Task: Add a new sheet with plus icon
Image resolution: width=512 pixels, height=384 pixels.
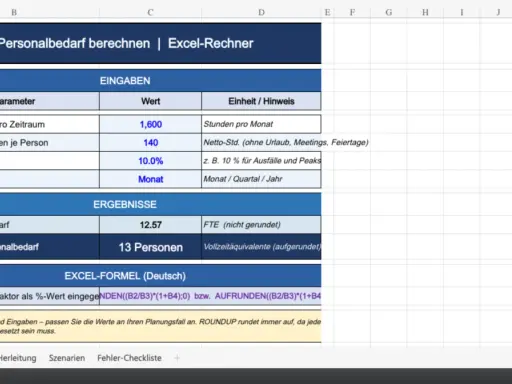Action: pos(177,358)
